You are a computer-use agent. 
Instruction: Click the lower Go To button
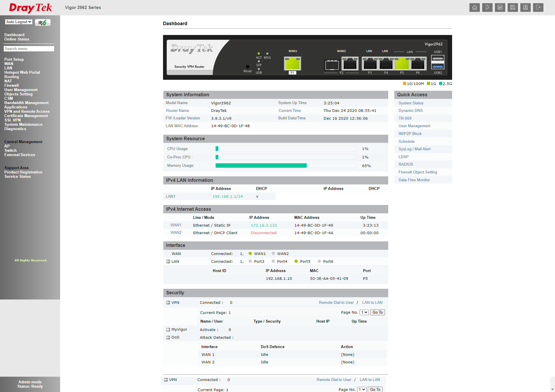375,390
